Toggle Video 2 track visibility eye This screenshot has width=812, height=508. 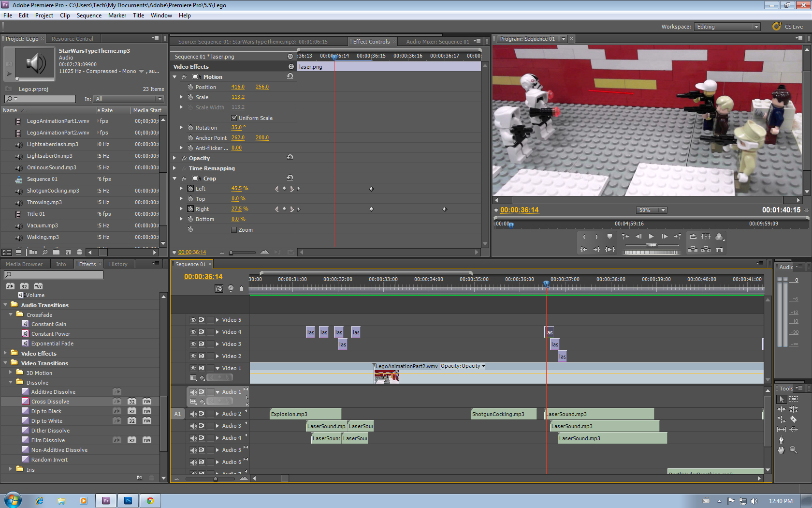click(193, 356)
